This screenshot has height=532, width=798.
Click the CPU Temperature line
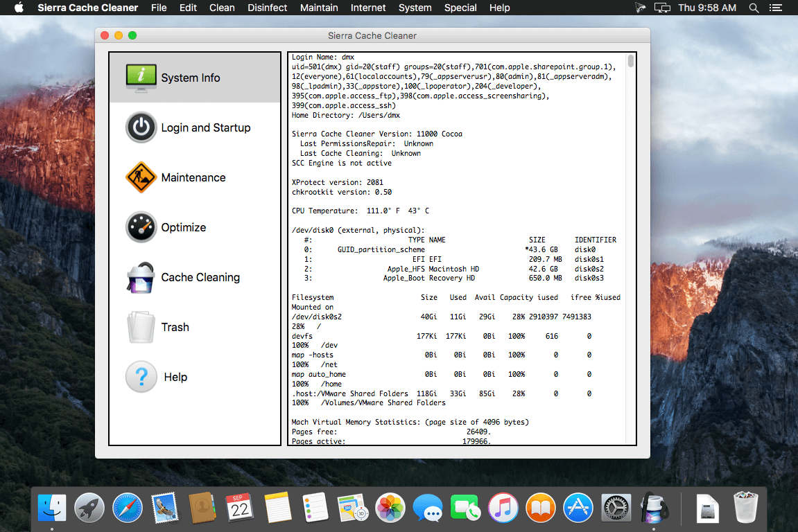pos(360,211)
